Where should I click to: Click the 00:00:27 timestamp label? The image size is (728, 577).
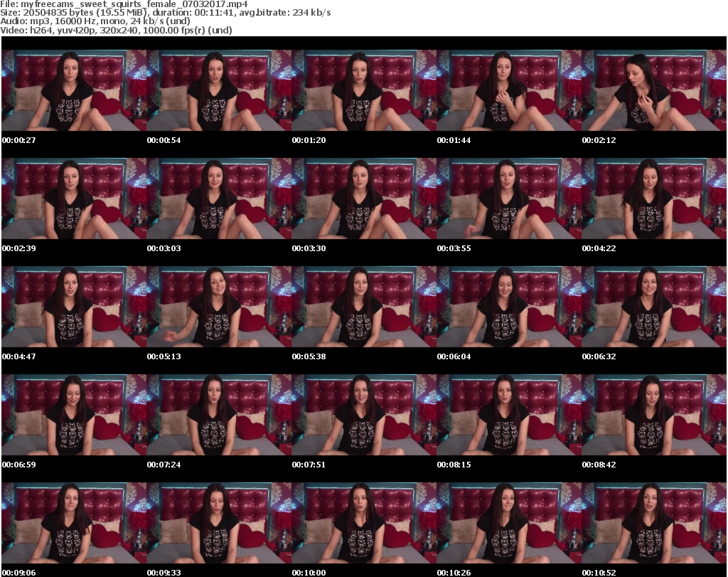[x=18, y=140]
